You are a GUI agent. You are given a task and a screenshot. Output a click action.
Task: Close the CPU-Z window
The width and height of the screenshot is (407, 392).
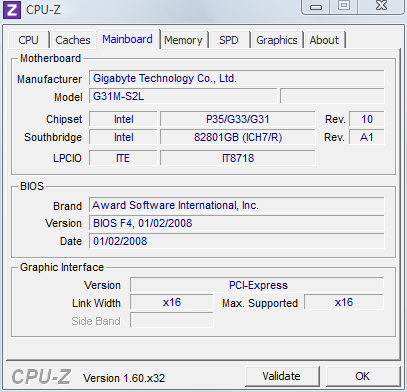[x=381, y=6]
